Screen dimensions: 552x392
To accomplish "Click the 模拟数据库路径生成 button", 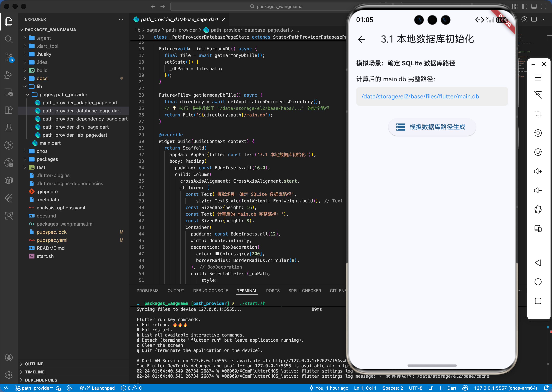I will point(432,127).
